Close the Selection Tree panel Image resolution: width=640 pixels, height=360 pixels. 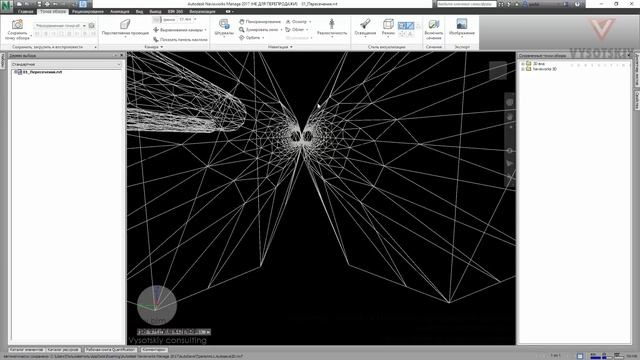[121, 55]
